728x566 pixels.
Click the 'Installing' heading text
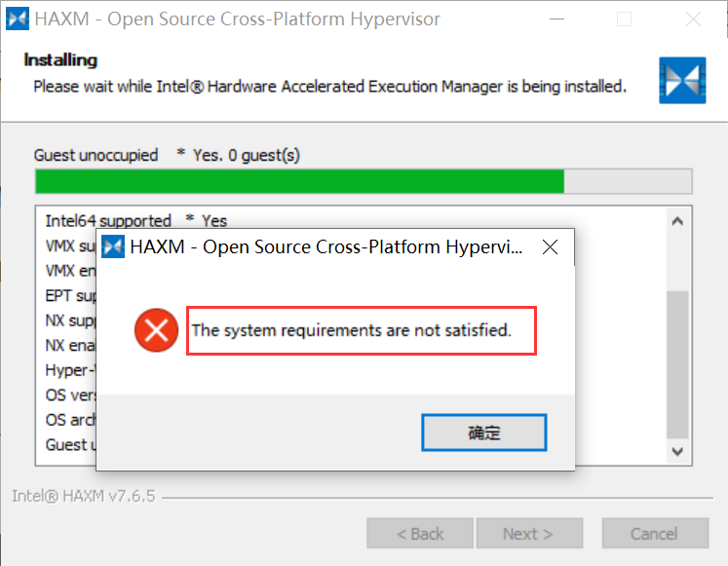coord(60,59)
